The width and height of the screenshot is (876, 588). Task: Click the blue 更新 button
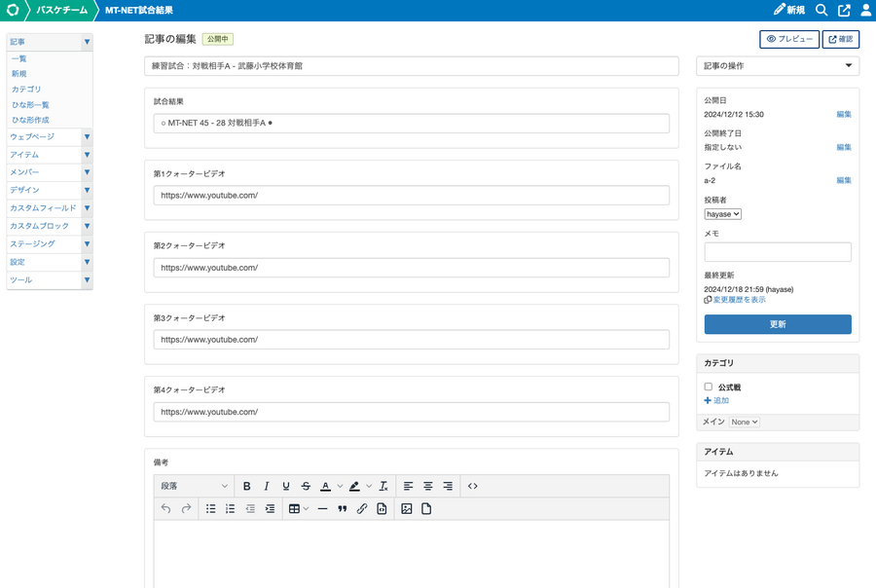tap(778, 324)
